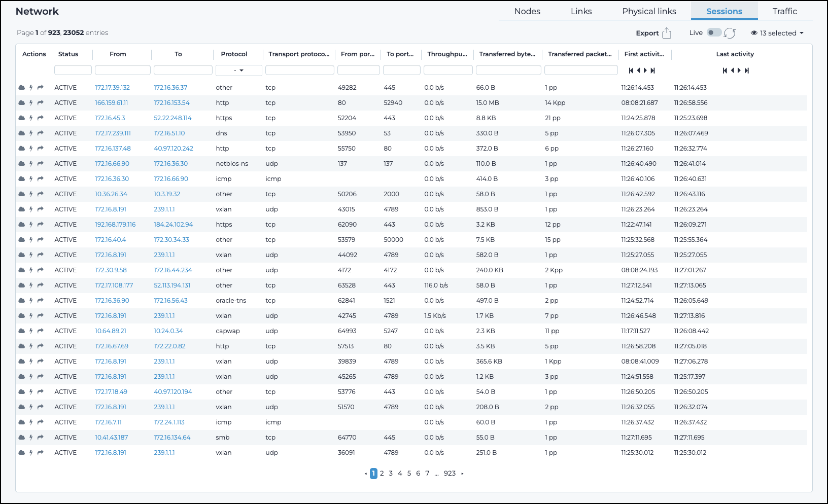Jump to last under First activity column

point(653,70)
